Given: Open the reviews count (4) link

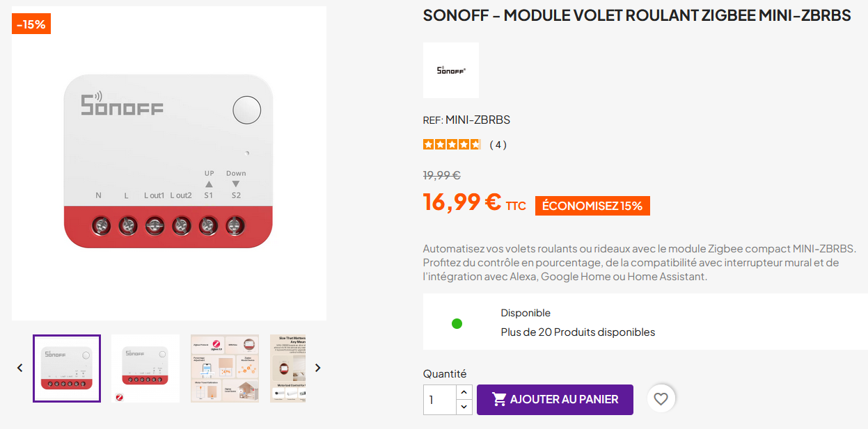Looking at the screenshot, I should click(498, 145).
